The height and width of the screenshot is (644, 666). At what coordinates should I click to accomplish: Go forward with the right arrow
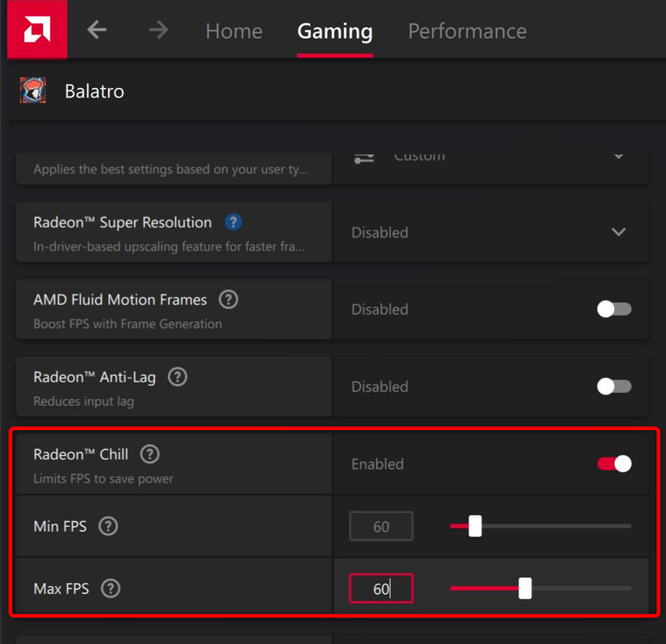[158, 30]
